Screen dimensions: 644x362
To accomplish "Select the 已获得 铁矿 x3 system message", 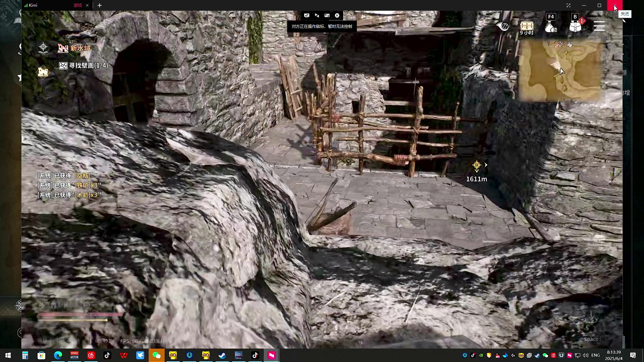I will click(x=69, y=185).
